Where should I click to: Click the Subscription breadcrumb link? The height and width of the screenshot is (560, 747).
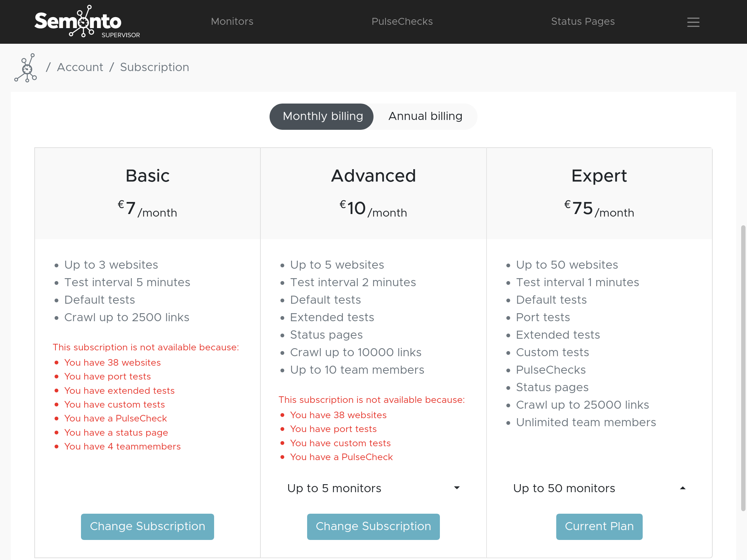click(x=154, y=67)
